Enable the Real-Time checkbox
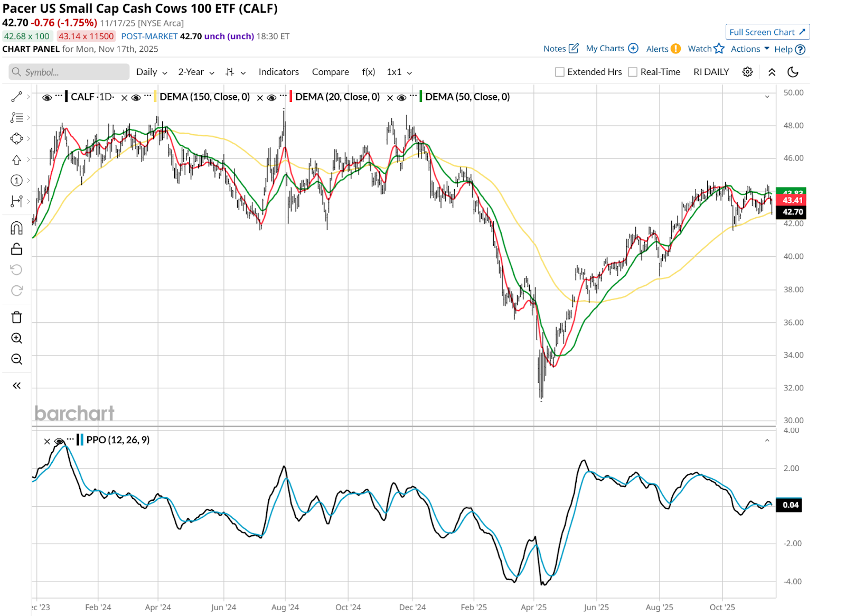Screen dimensions: 845x616 (x=633, y=72)
